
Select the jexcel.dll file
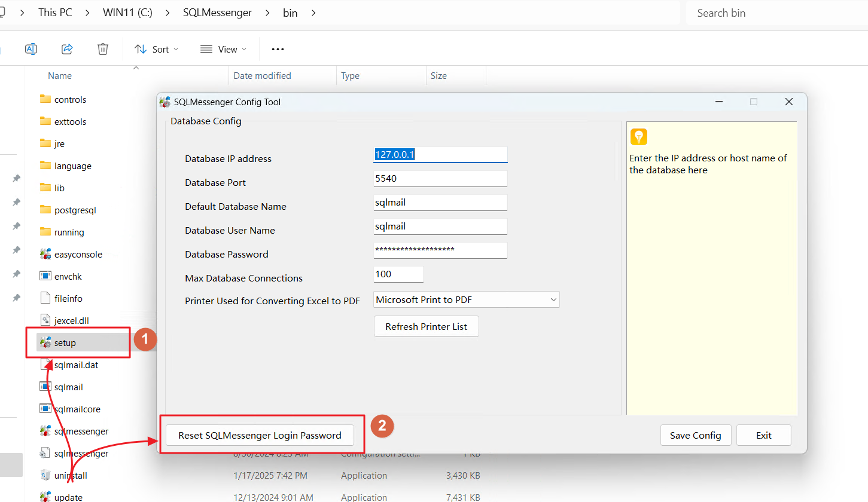[x=71, y=321]
